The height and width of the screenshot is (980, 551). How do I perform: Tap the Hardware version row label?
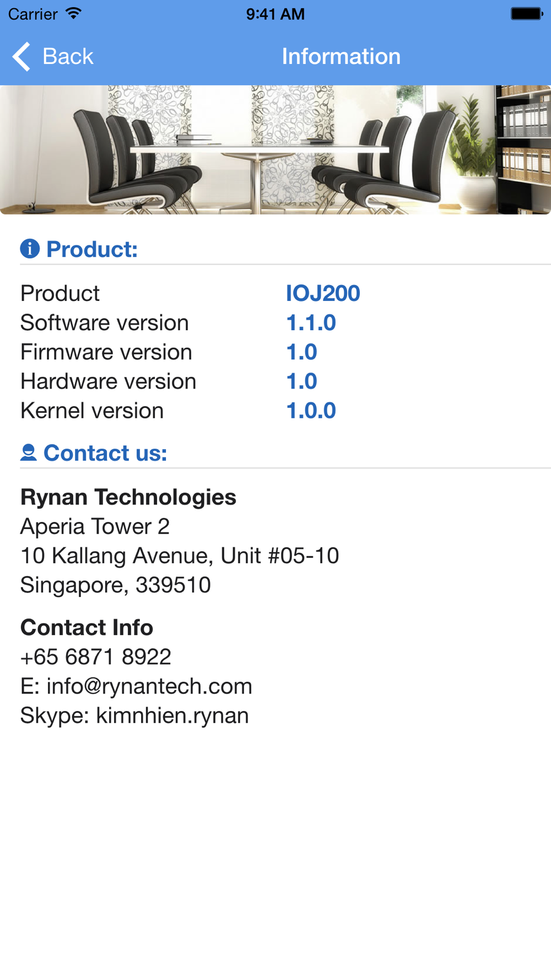[109, 381]
